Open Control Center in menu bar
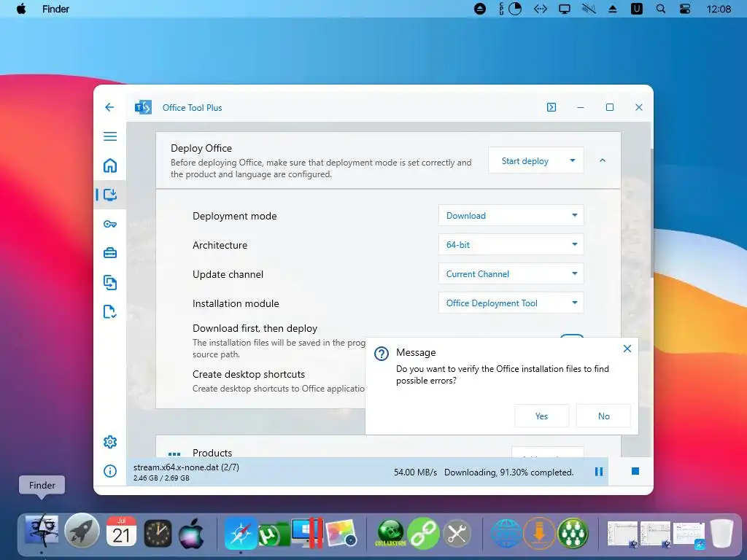The height and width of the screenshot is (560, 747). [684, 9]
